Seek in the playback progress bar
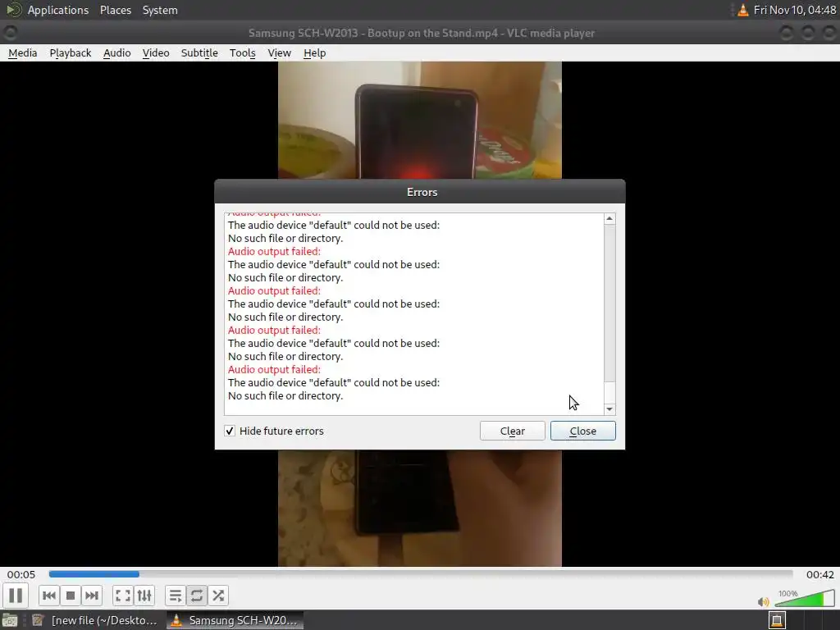Image resolution: width=840 pixels, height=630 pixels. point(421,573)
